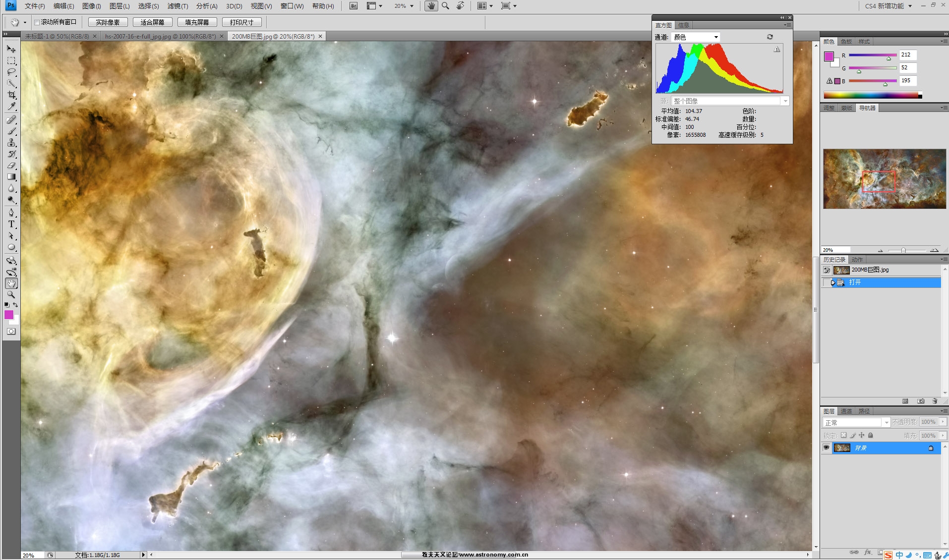The width and height of the screenshot is (949, 560).
Task: Click the 填充屏幕 button
Action: coord(197,22)
